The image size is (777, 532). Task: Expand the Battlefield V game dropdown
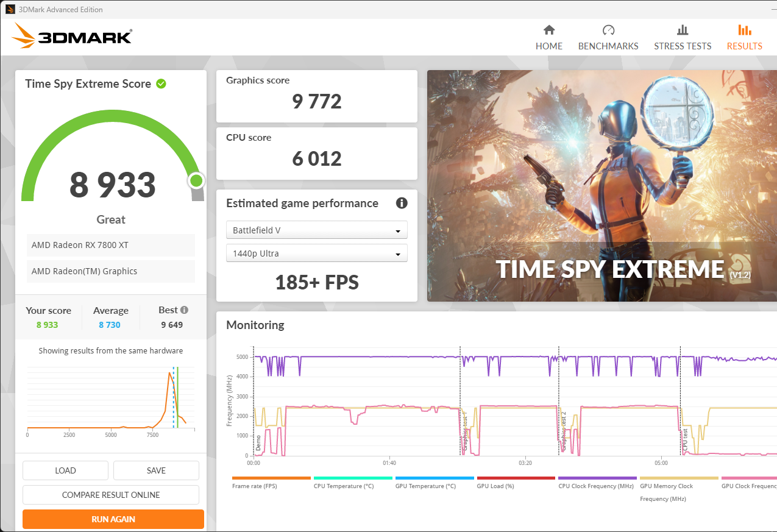coord(316,230)
